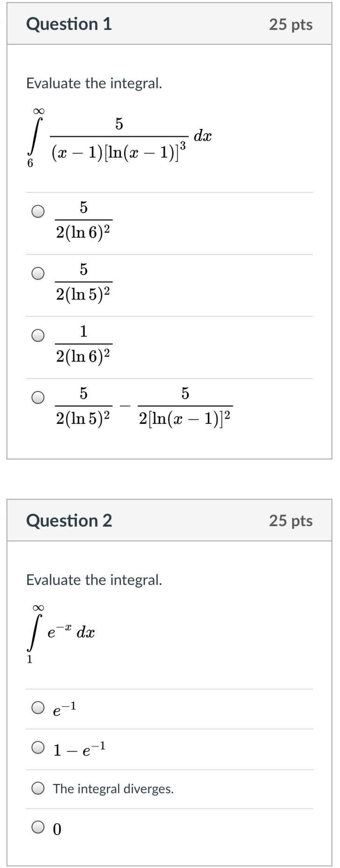Image resolution: width=340 pixels, height=868 pixels.
Task: Mark radio button for "The integral diverges."
Action: point(38,788)
